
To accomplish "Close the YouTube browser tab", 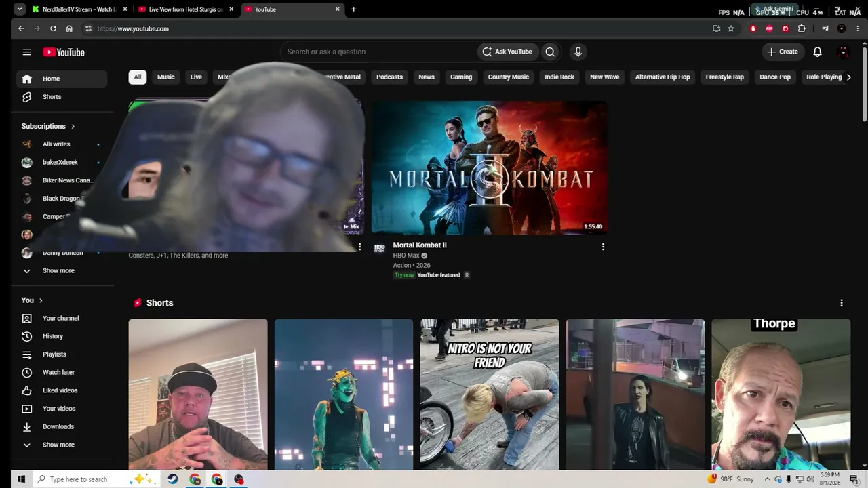I will click(338, 9).
